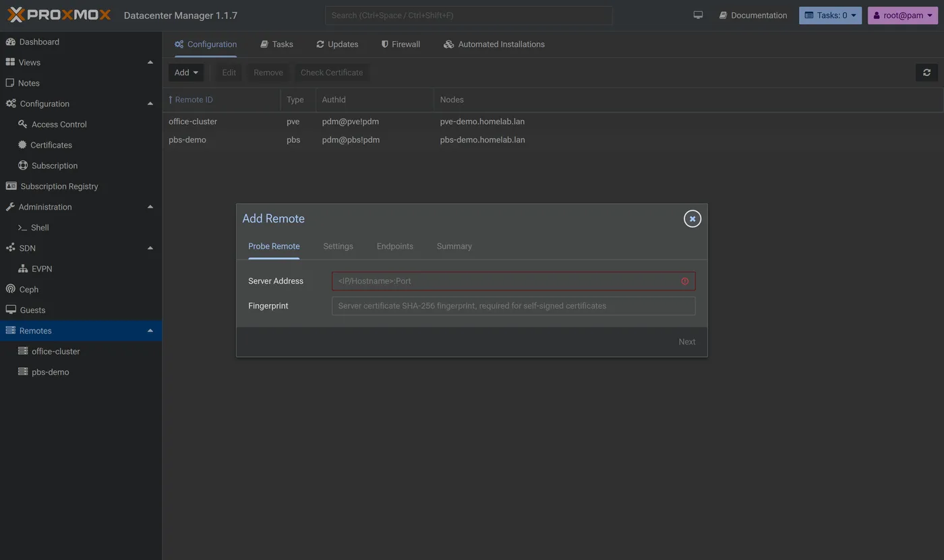Image resolution: width=944 pixels, height=560 pixels.
Task: Click the Subscription lifebuoy icon
Action: click(23, 165)
